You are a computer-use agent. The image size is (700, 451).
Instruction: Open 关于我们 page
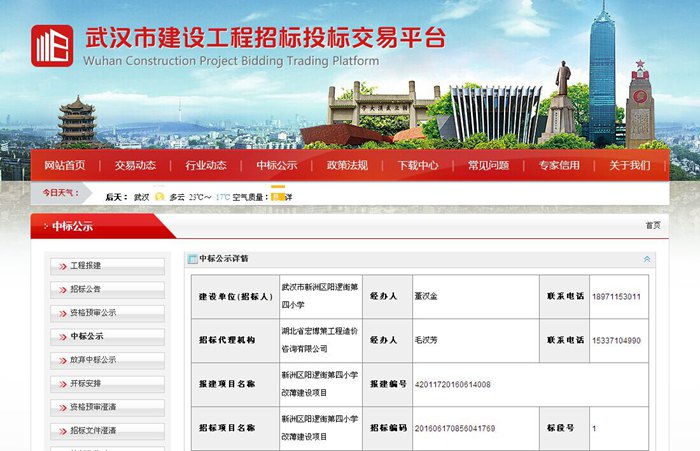[629, 165]
